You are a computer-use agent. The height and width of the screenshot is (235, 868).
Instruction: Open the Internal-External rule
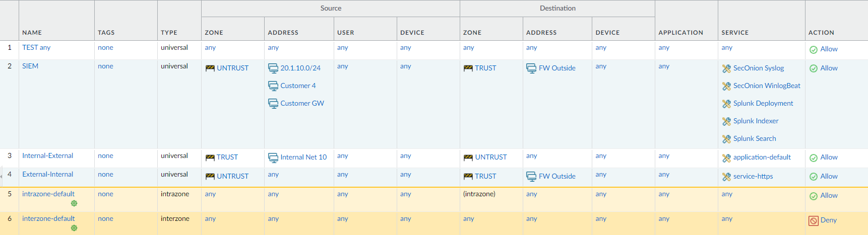48,155
